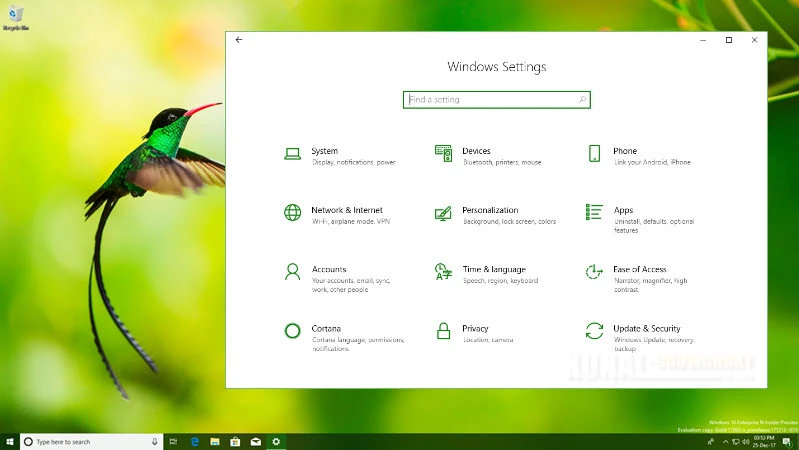Click 'Wi-Fi, airplane mode, VPN' text

[351, 221]
